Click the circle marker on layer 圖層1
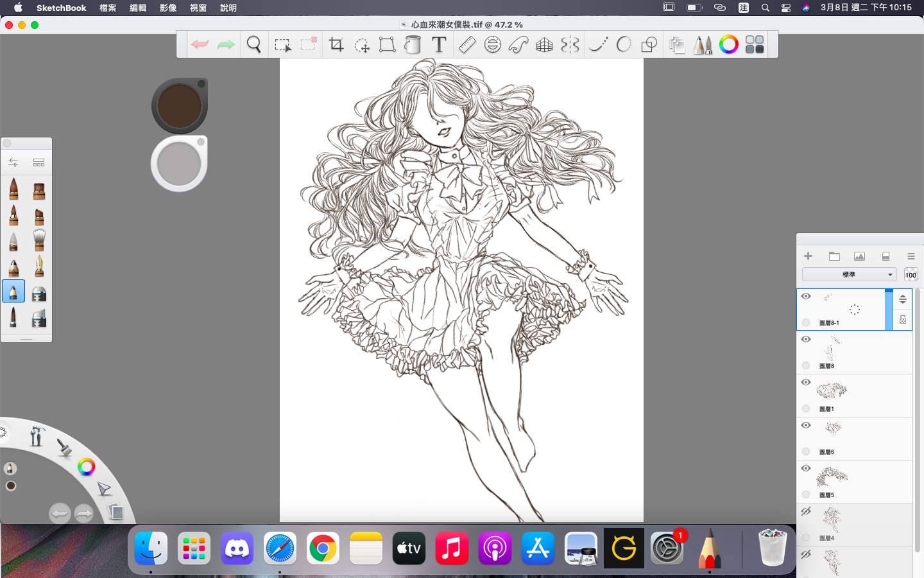The height and width of the screenshot is (578, 924). point(806,408)
